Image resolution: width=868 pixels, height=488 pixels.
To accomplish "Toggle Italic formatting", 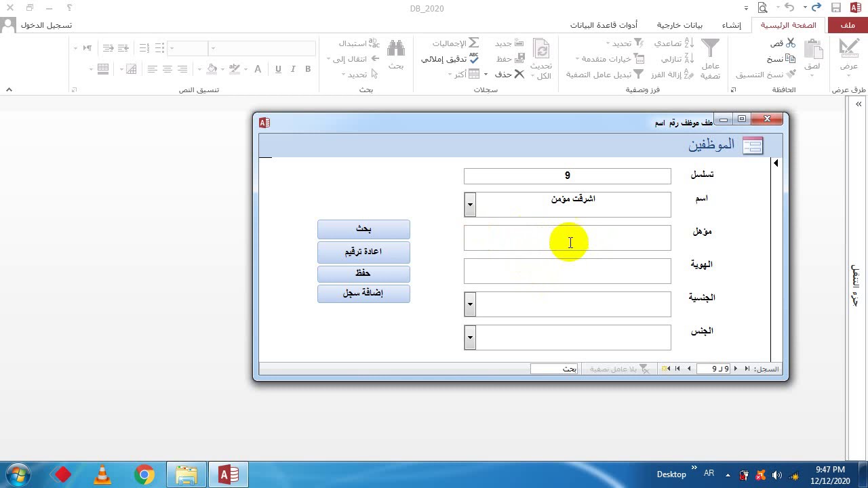I will point(293,69).
